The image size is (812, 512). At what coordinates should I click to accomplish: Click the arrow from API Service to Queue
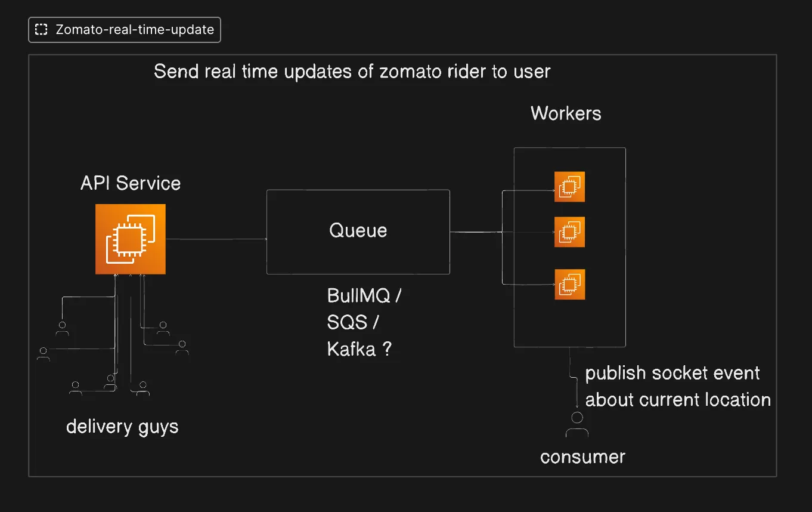216,239
